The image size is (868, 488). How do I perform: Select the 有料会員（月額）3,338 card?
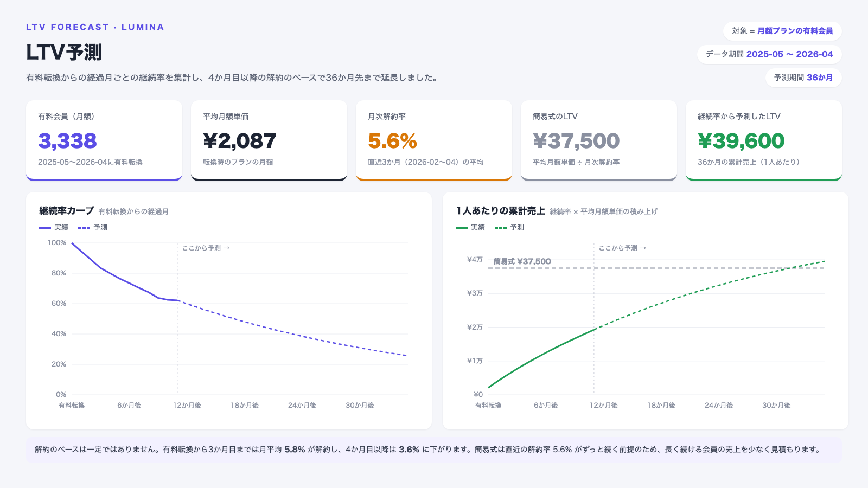pyautogui.click(x=104, y=140)
